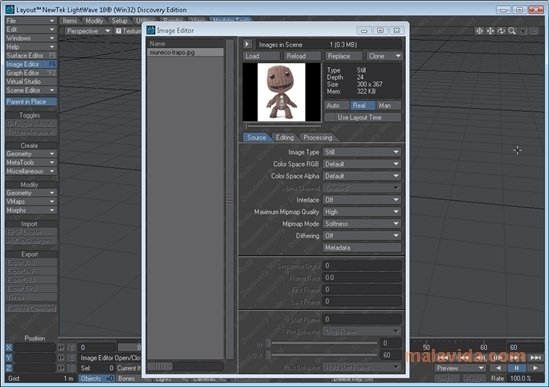
Task: Select Auto mode in Image Editor
Action: coord(337,105)
